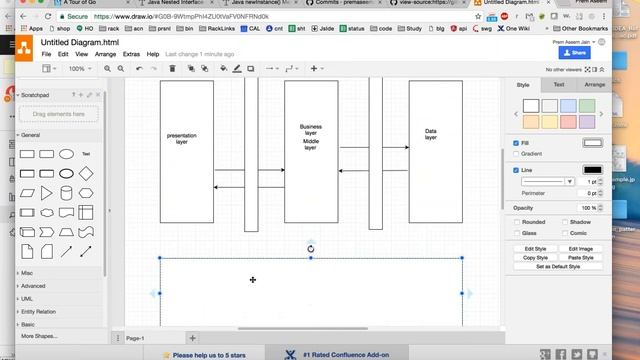Open fill color bucket tool
640x360 pixels.
click(x=223, y=69)
